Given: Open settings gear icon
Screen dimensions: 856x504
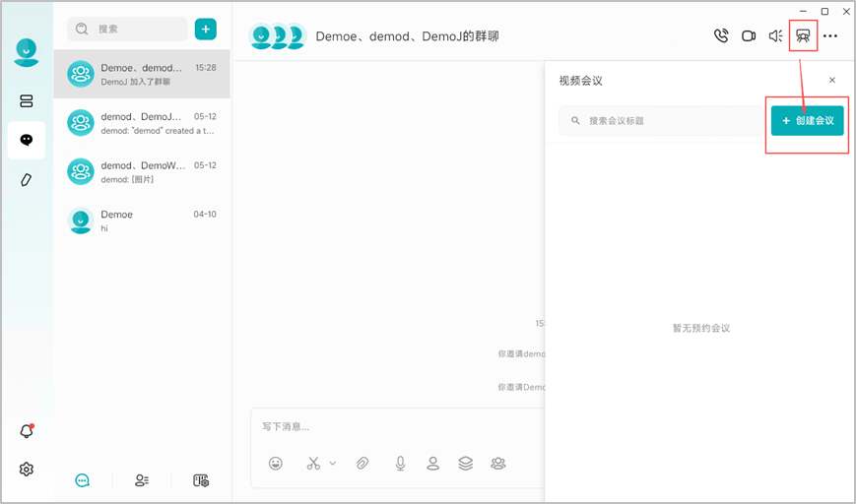Looking at the screenshot, I should click(27, 470).
